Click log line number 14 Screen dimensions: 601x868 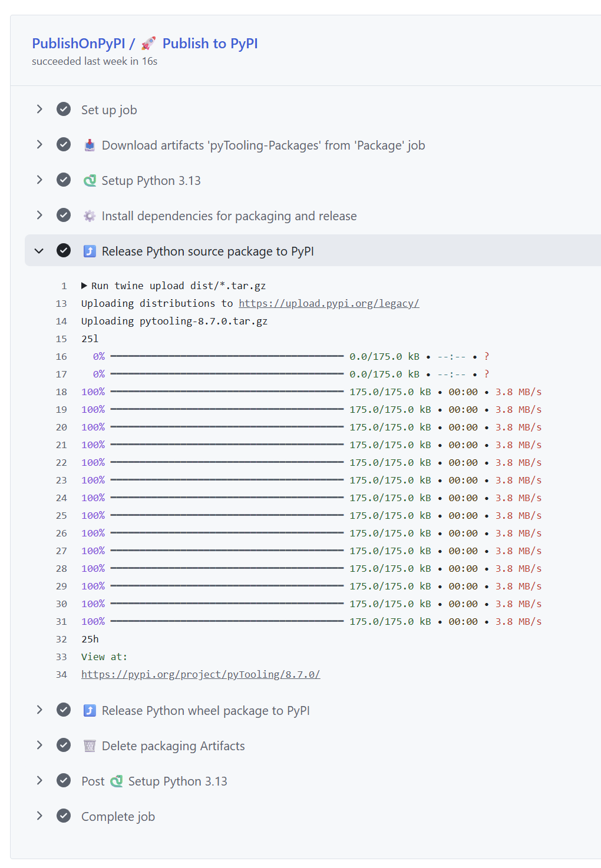(x=61, y=322)
